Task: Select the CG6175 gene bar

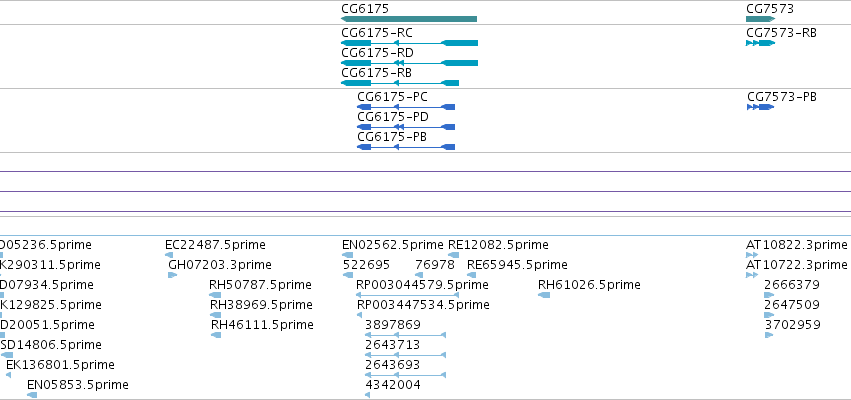Action: (409, 19)
